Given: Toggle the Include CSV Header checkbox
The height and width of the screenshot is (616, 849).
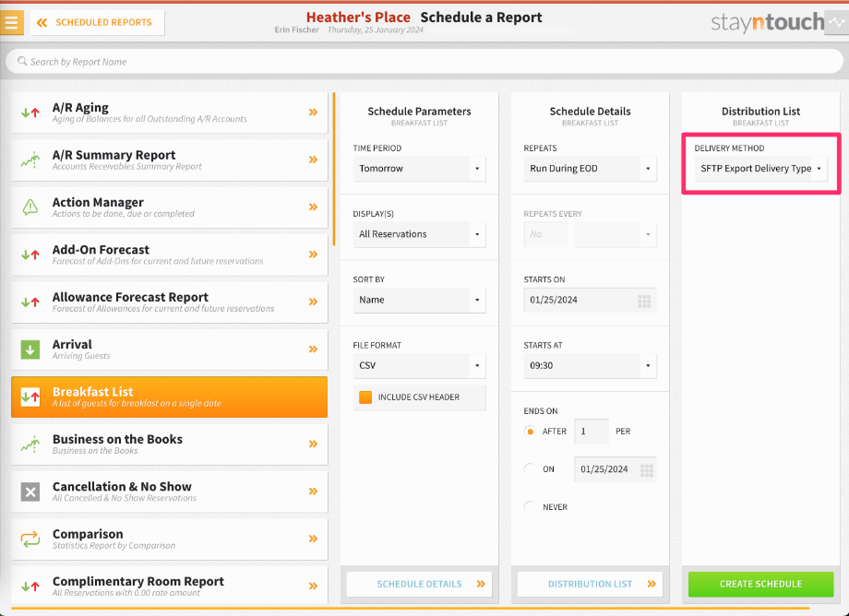Looking at the screenshot, I should (365, 397).
